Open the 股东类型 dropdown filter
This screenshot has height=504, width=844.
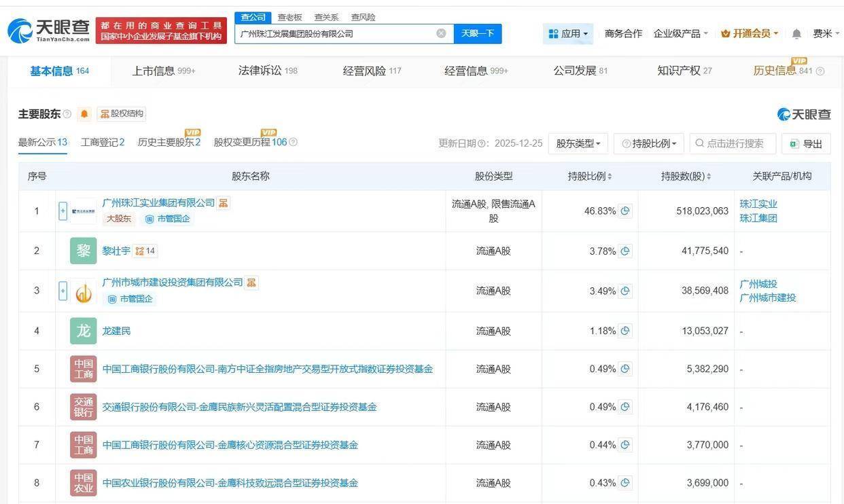(x=578, y=143)
